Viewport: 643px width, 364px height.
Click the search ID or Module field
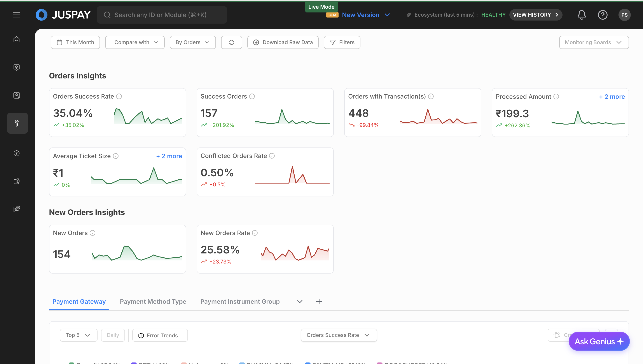[x=162, y=15]
